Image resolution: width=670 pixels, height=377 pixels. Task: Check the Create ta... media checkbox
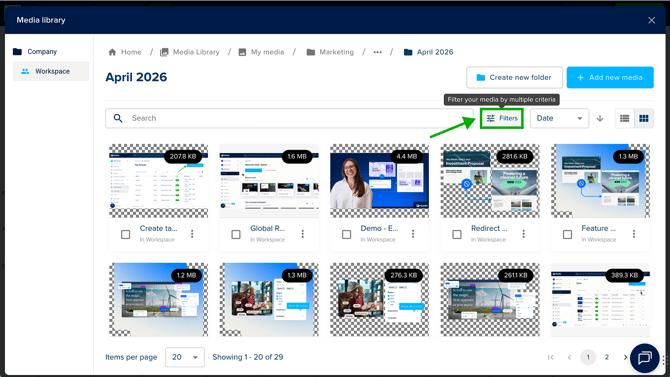[x=126, y=234]
